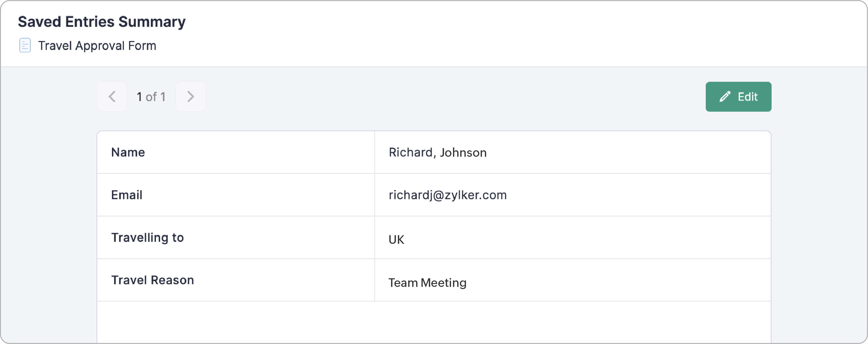Go to next entry with right chevron

coord(190,97)
